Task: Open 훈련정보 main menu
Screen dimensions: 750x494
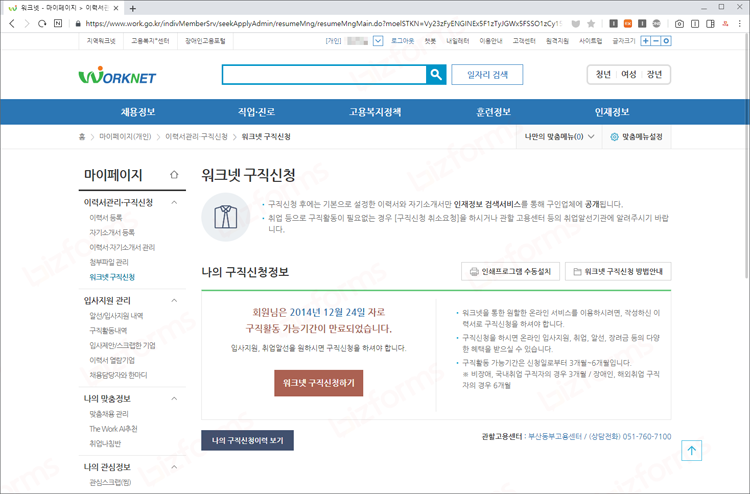Action: pyautogui.click(x=494, y=112)
